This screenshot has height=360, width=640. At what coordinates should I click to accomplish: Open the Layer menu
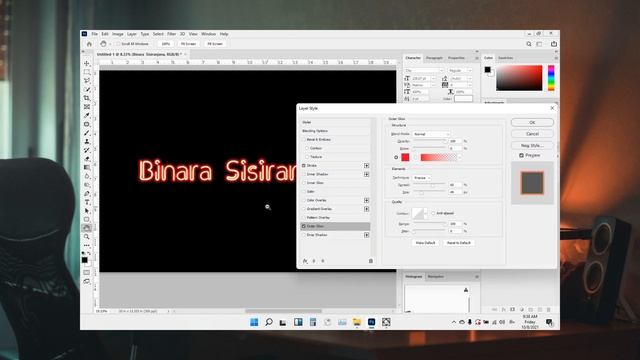click(132, 34)
